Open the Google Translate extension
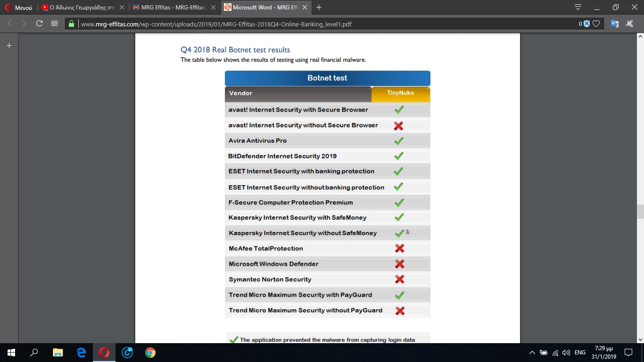This screenshot has width=644, height=362. [615, 24]
